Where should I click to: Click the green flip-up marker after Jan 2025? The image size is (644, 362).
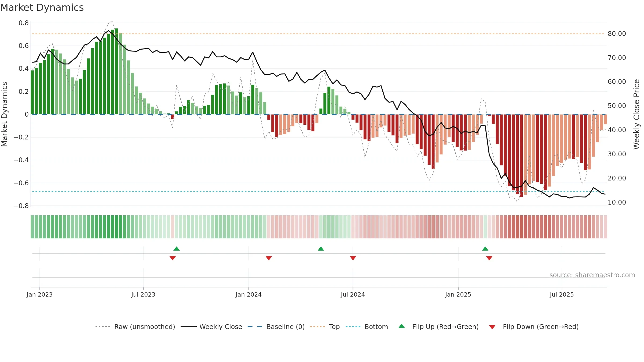(x=485, y=249)
